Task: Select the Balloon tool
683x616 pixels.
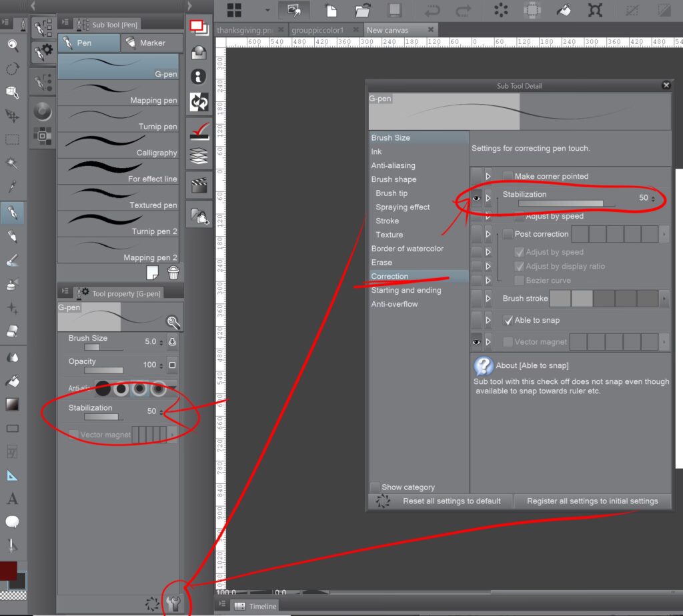Action: click(12, 522)
